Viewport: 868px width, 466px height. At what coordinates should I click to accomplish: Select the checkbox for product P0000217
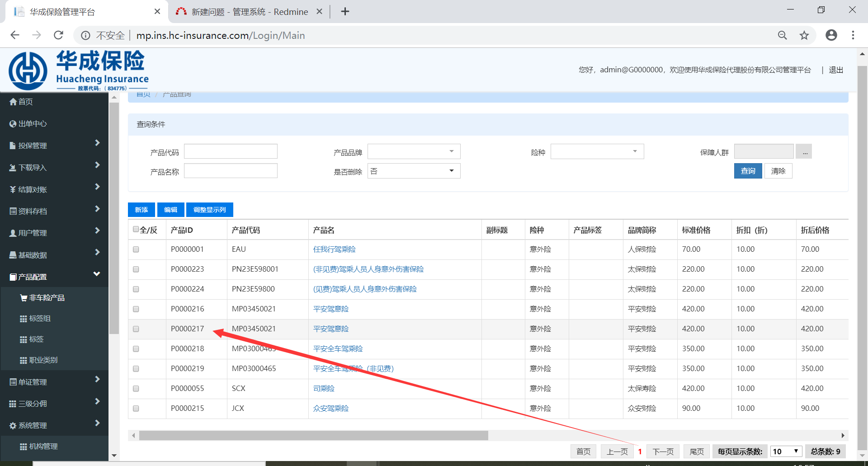click(x=136, y=329)
